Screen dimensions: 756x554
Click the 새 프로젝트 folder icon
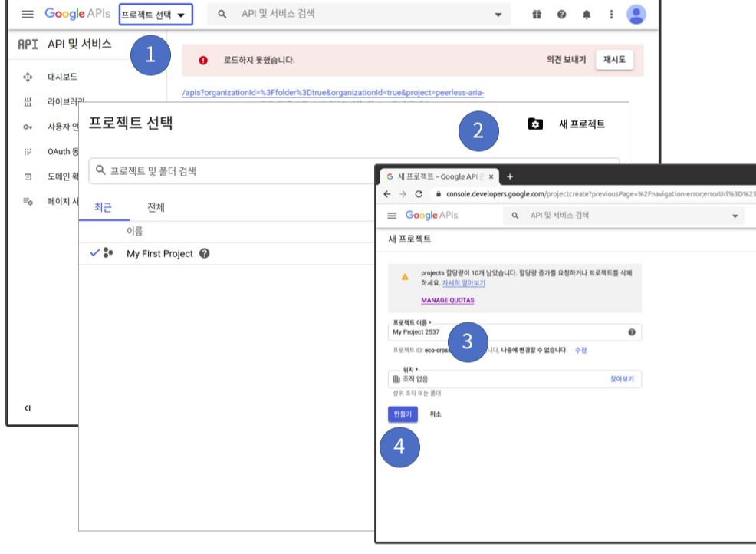click(535, 124)
